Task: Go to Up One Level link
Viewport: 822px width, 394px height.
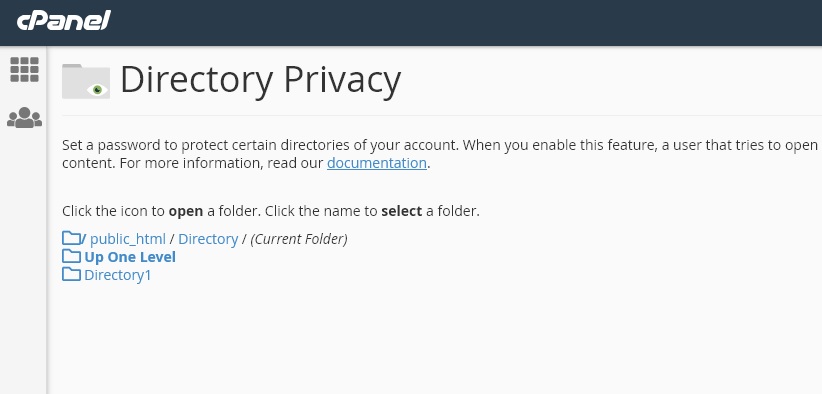Action: 130,257
